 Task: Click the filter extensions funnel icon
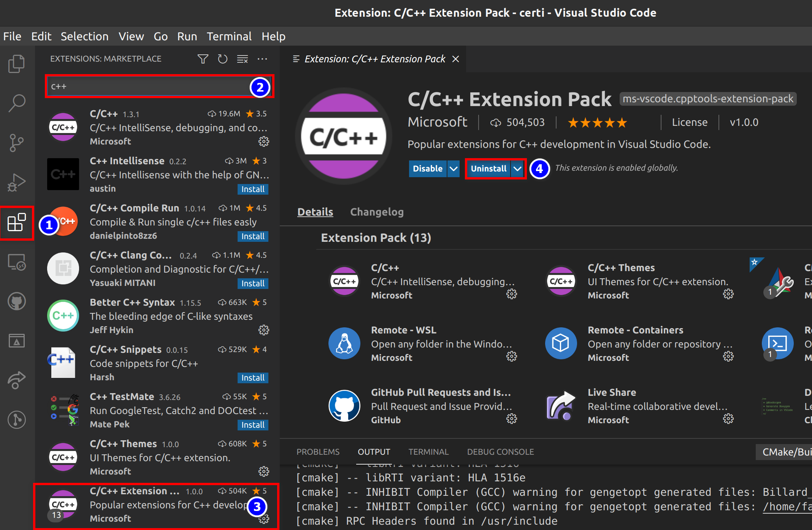pos(203,59)
